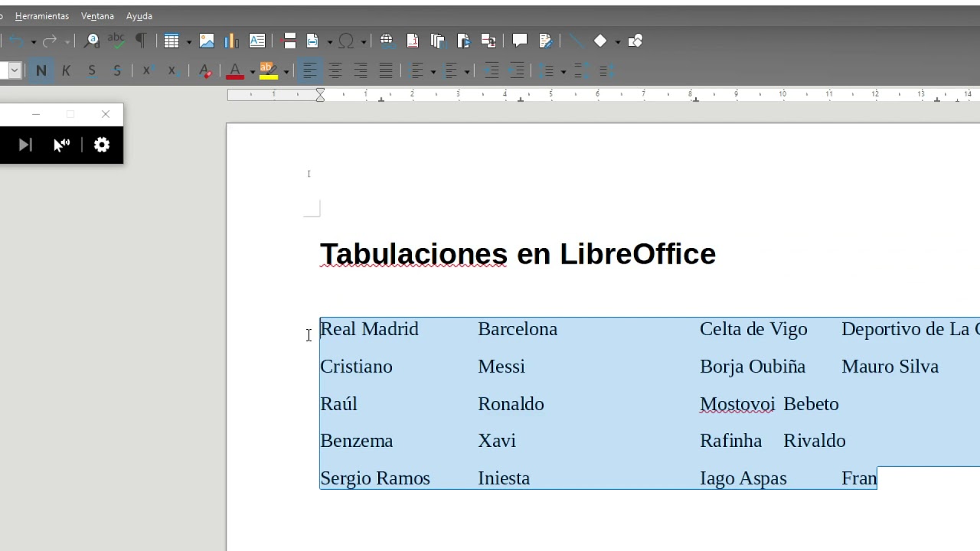Screen dimensions: 980x551
Task: Expand numbered list style dropdown
Action: [x=467, y=71]
